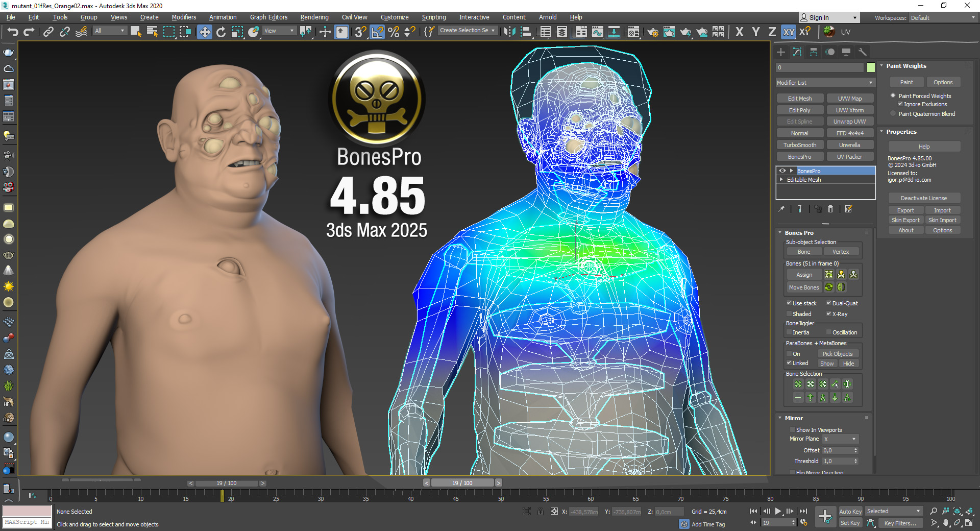Expand the Editable Mesh stack entry
The width and height of the screenshot is (980, 531).
[x=781, y=180]
